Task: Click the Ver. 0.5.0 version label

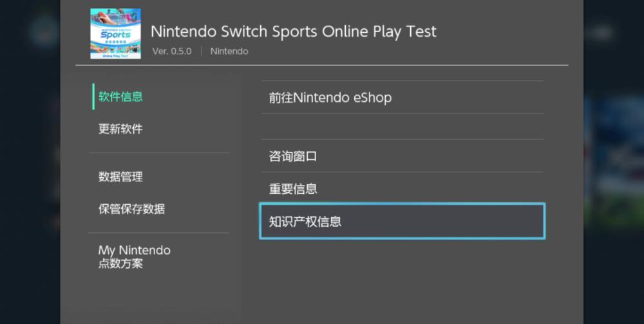Action: 172,52
